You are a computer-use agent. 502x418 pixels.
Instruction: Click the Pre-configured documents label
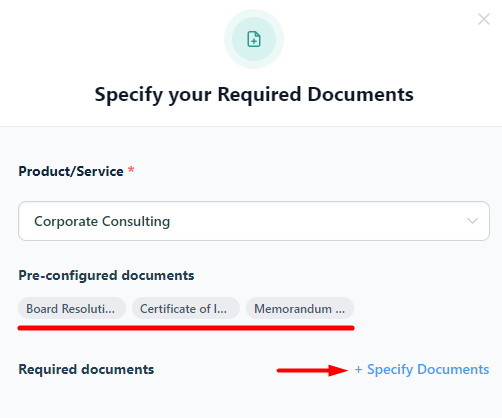106,276
